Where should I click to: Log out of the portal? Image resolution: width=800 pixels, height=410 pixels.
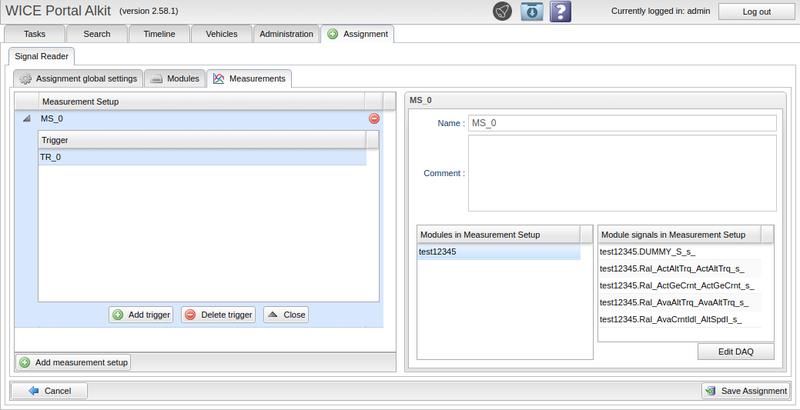click(757, 12)
